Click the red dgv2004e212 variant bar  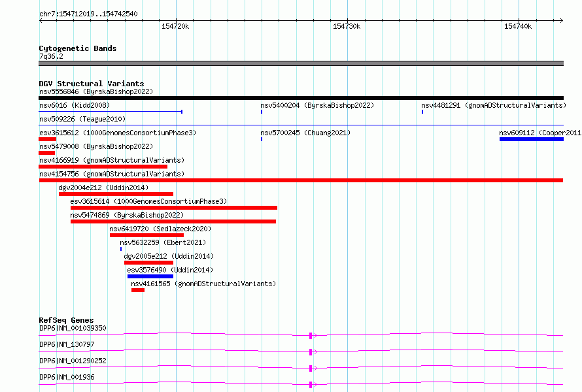[x=116, y=194]
